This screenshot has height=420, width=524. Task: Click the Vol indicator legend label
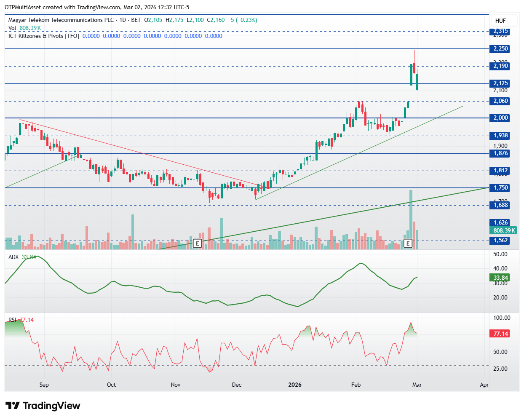coord(12,28)
